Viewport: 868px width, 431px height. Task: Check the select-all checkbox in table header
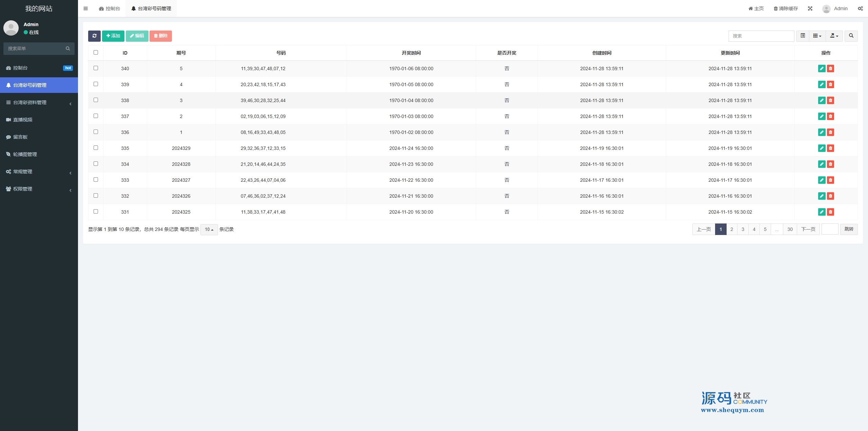(x=96, y=53)
